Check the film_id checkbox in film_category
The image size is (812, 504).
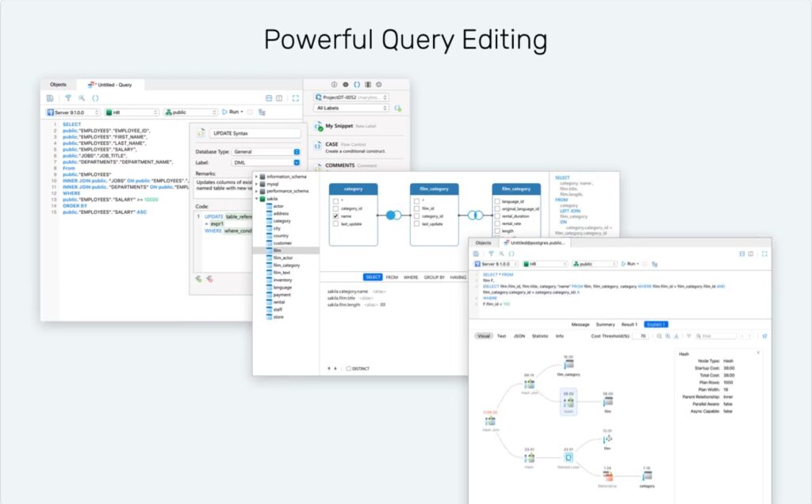click(416, 208)
